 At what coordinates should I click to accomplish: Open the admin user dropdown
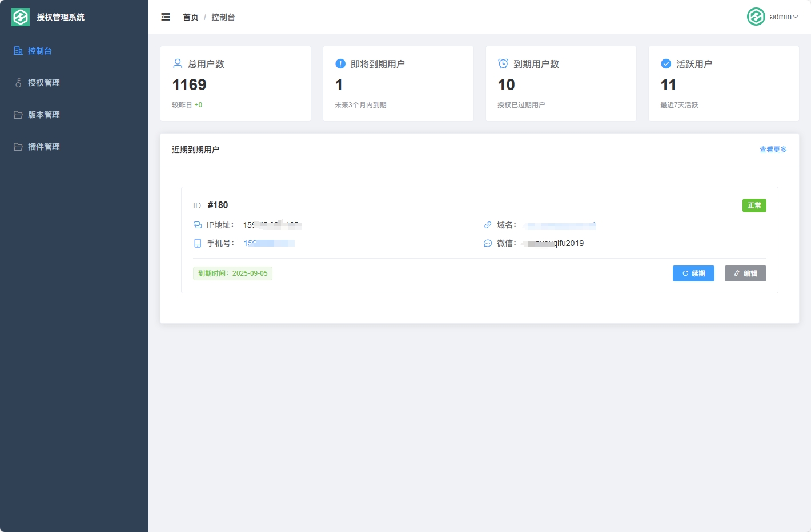(784, 17)
